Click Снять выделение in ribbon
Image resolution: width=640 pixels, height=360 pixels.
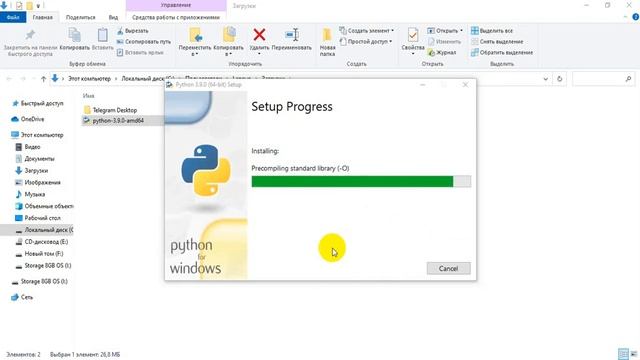(x=497, y=42)
